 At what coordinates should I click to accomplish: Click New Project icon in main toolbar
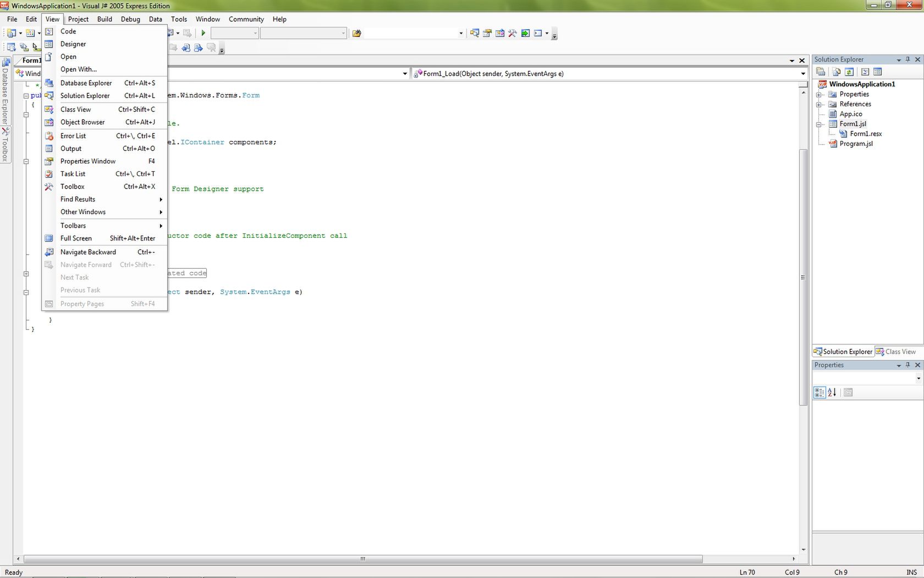pos(11,33)
